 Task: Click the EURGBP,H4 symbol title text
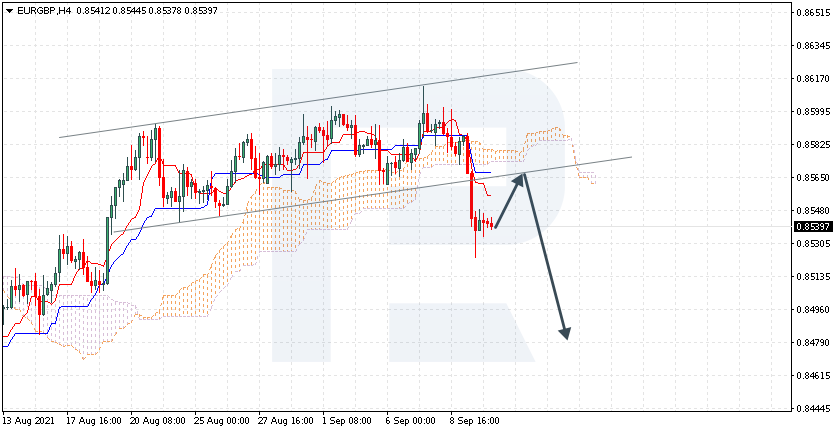(x=43, y=10)
